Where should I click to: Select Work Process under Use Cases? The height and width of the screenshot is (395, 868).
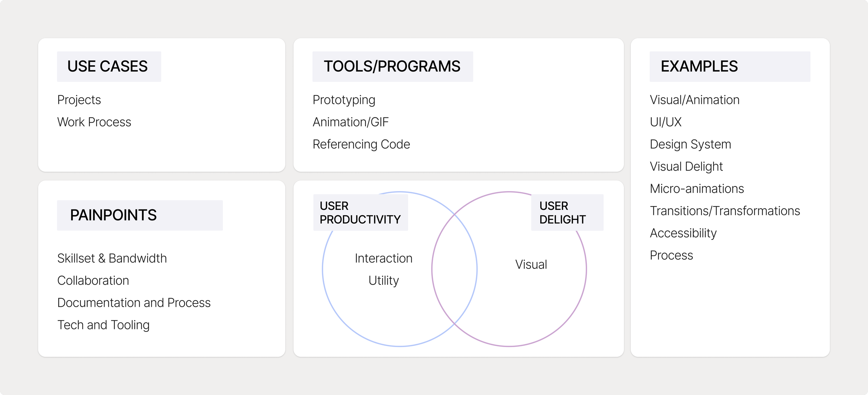point(94,122)
